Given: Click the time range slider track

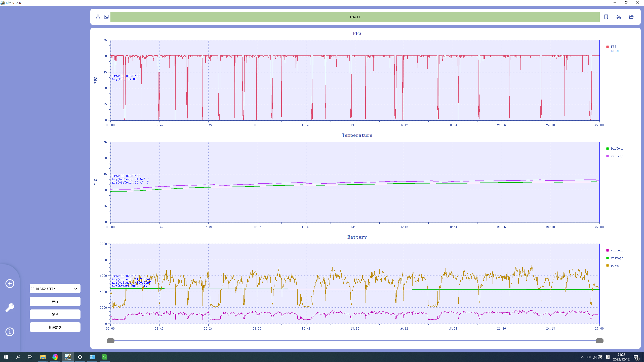Looking at the screenshot, I should pyautogui.click(x=355, y=341).
